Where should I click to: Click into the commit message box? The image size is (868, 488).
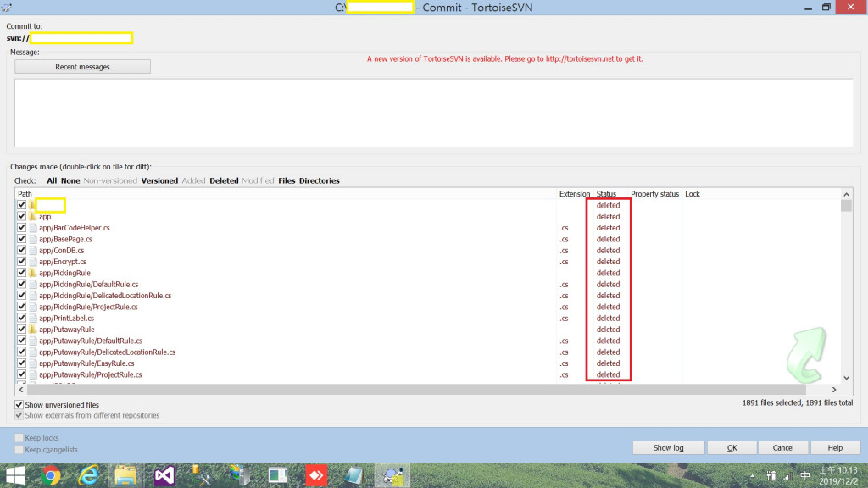[x=433, y=113]
